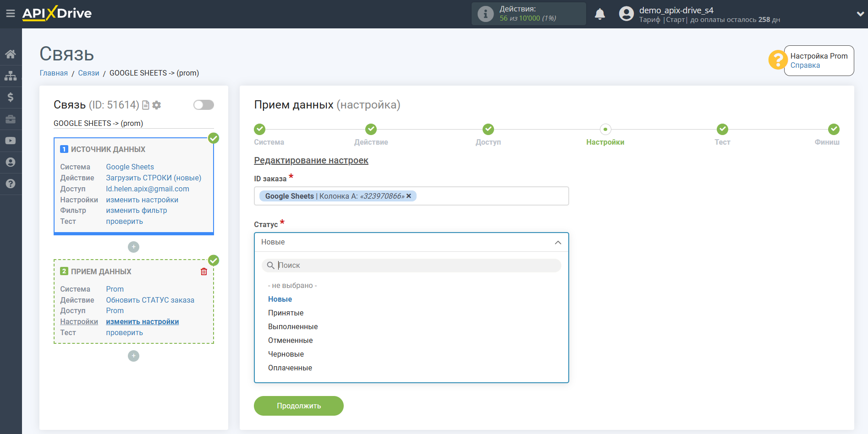Open the Главная breadcrumb link

(x=54, y=73)
